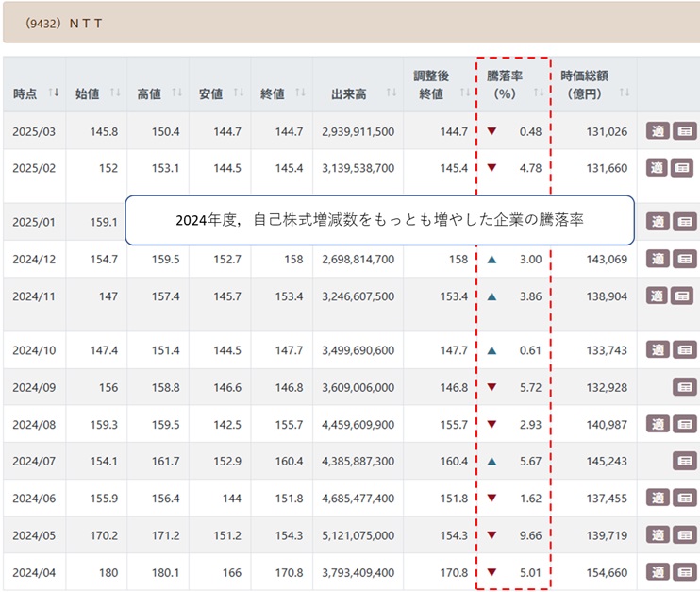
Task: Select the 2024/05 date cell
Action: click(34, 535)
